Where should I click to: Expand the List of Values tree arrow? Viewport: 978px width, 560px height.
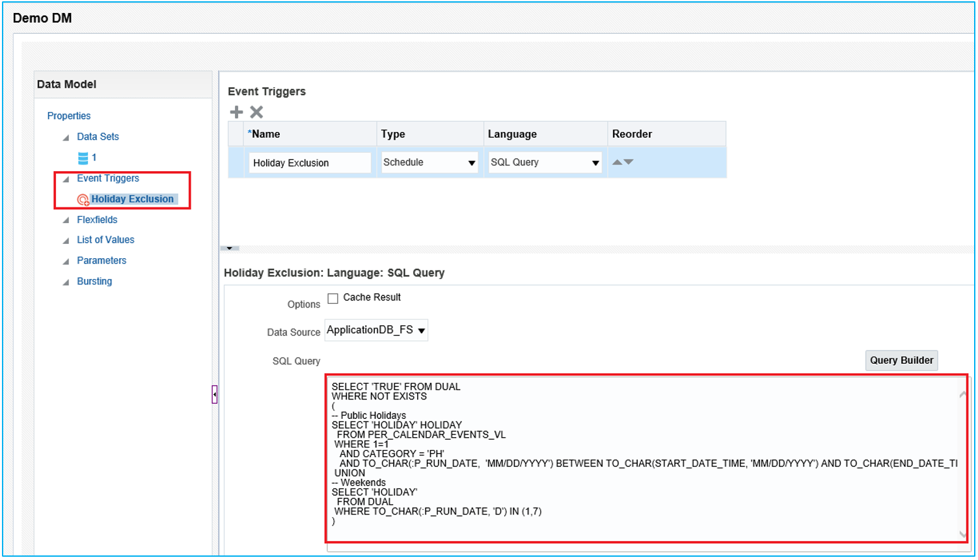tap(66, 241)
